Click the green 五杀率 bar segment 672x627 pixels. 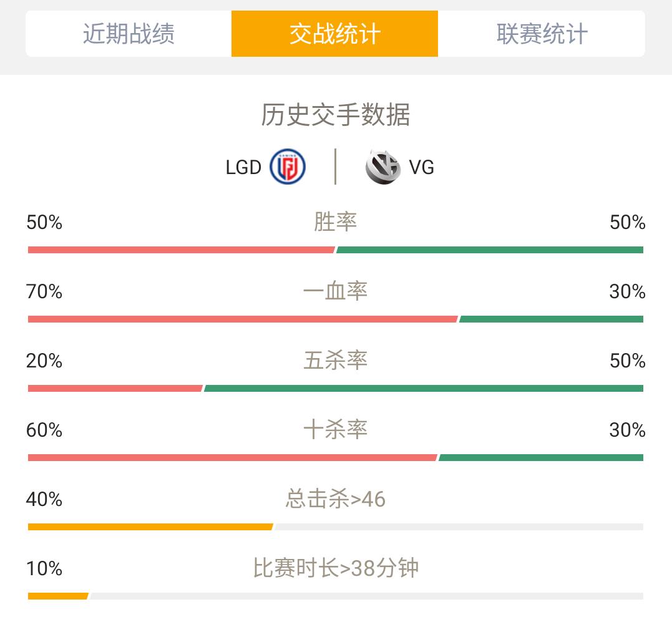424,388
